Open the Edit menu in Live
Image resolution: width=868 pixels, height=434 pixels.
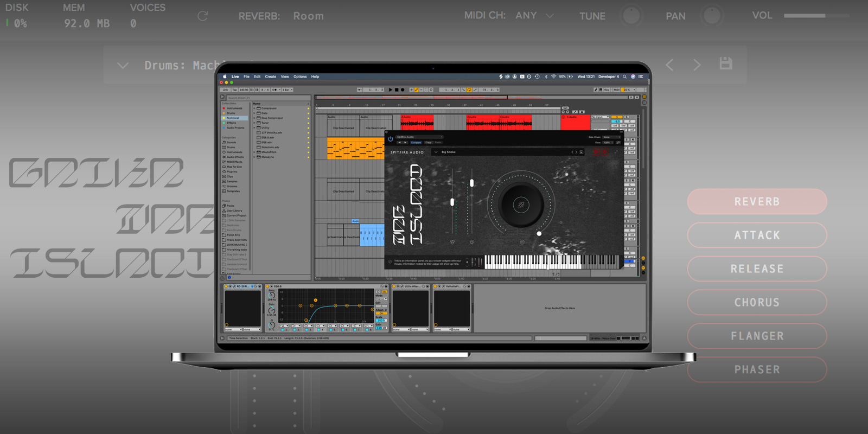pos(257,76)
